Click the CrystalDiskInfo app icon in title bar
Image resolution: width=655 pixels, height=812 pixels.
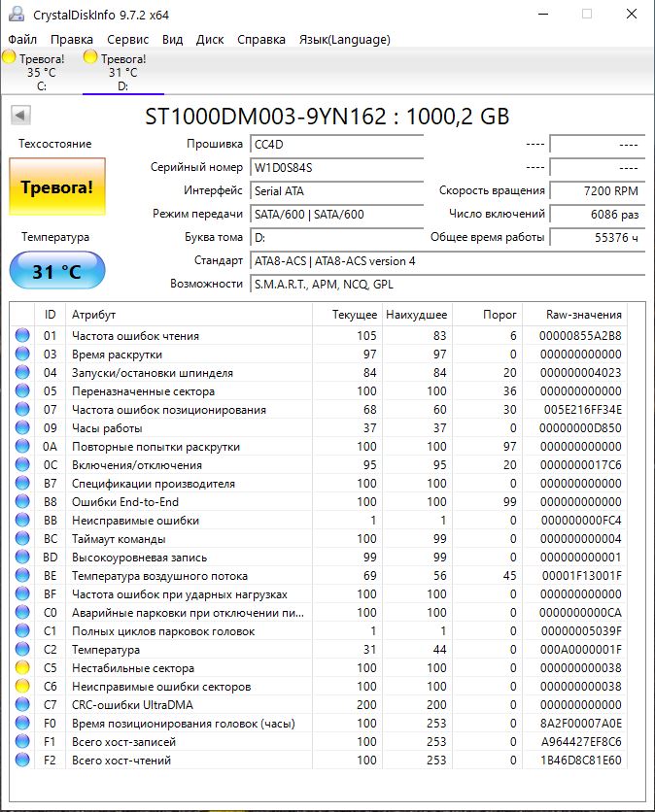click(17, 14)
